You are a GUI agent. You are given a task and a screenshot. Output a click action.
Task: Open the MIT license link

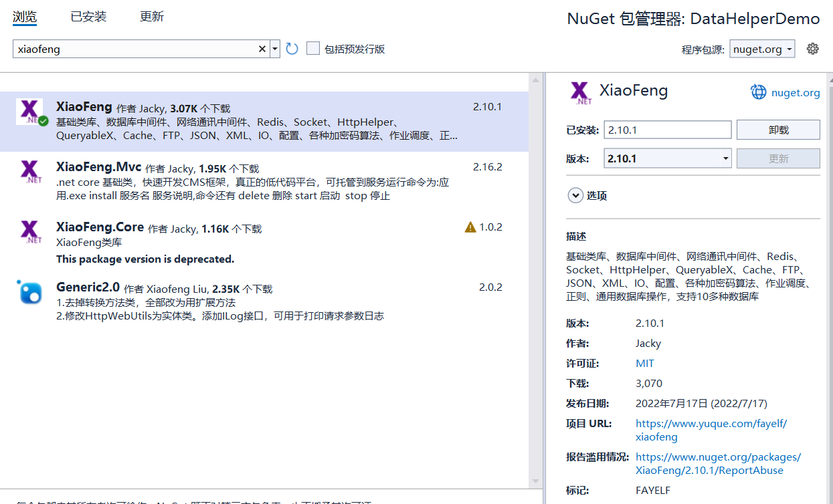(x=645, y=364)
